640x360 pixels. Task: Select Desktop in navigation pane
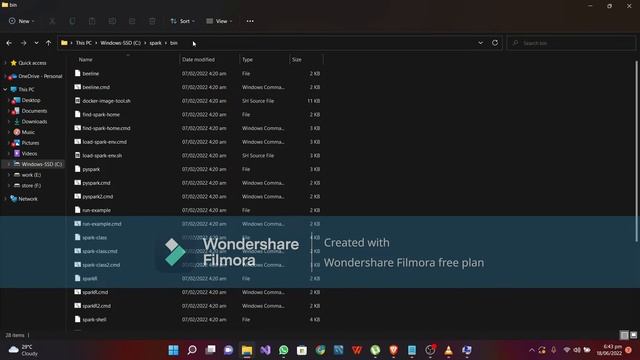[x=31, y=100]
